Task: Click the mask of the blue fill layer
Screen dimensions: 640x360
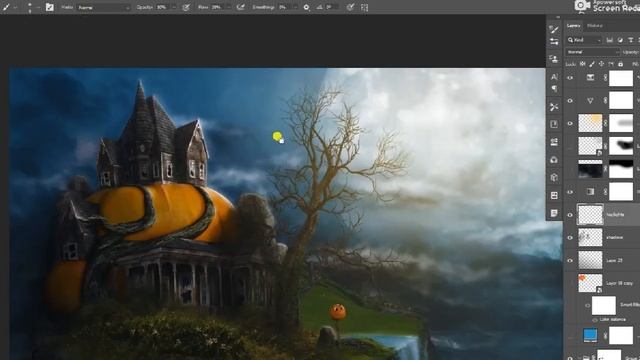Action: tap(621, 336)
